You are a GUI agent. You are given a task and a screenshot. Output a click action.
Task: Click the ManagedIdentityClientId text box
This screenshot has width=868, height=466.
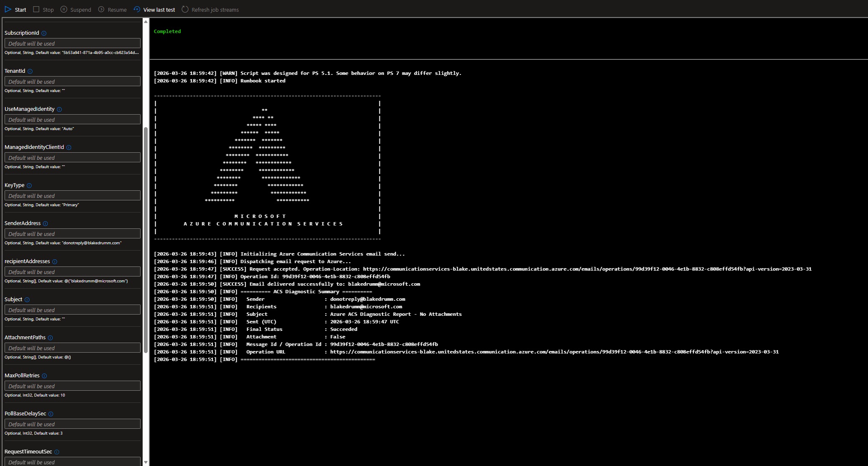pos(72,158)
